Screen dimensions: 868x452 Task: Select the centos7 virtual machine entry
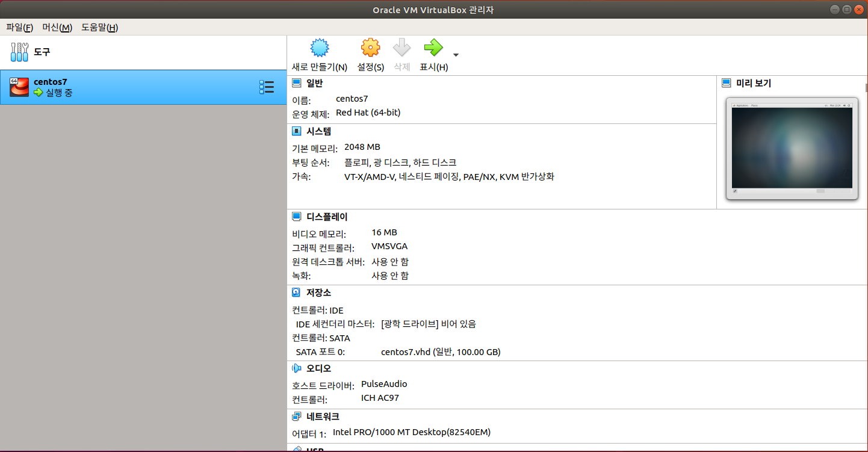(143, 87)
